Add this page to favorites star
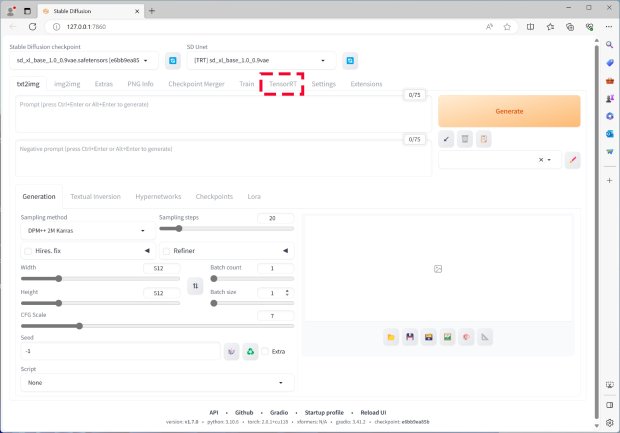Screen dimensions: 620x433 pos(507,27)
